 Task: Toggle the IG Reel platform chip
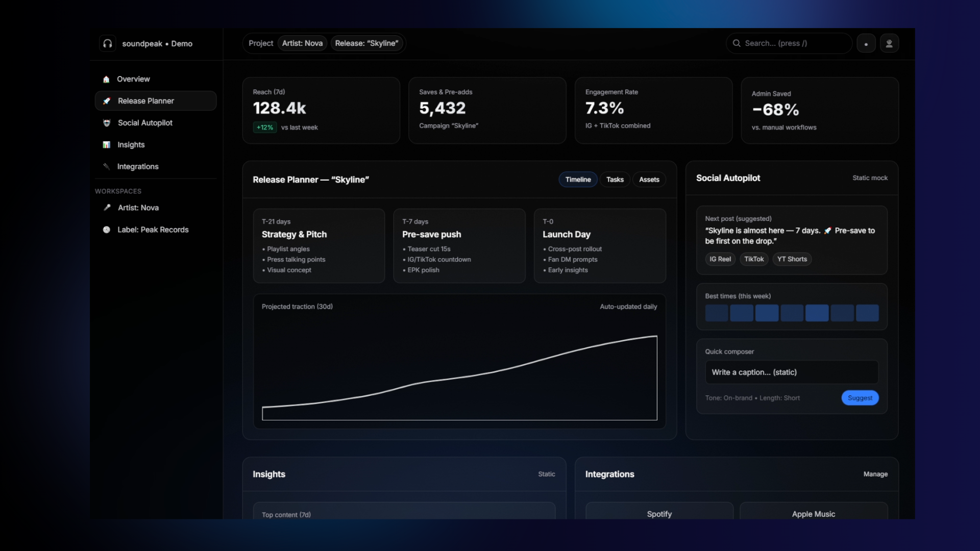(720, 259)
